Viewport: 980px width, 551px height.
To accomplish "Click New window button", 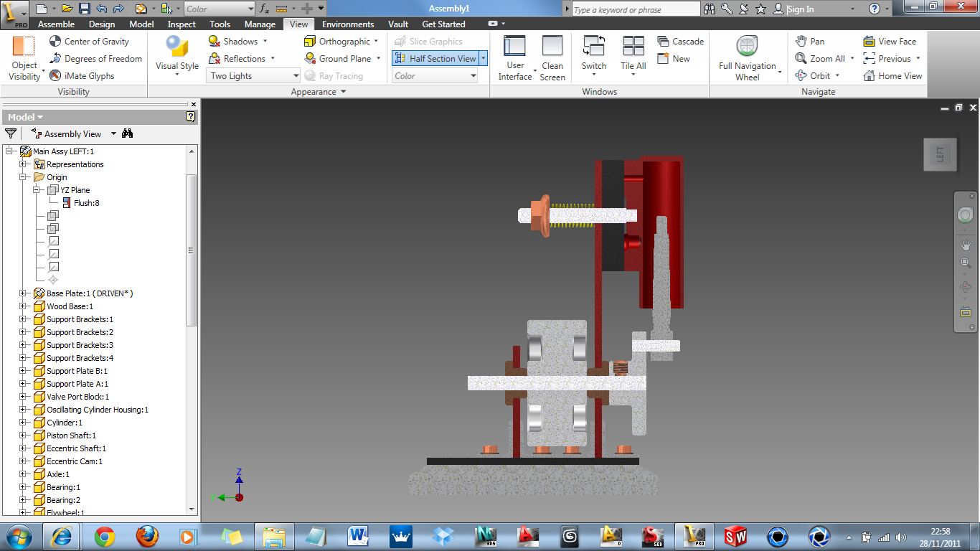I will 674,58.
